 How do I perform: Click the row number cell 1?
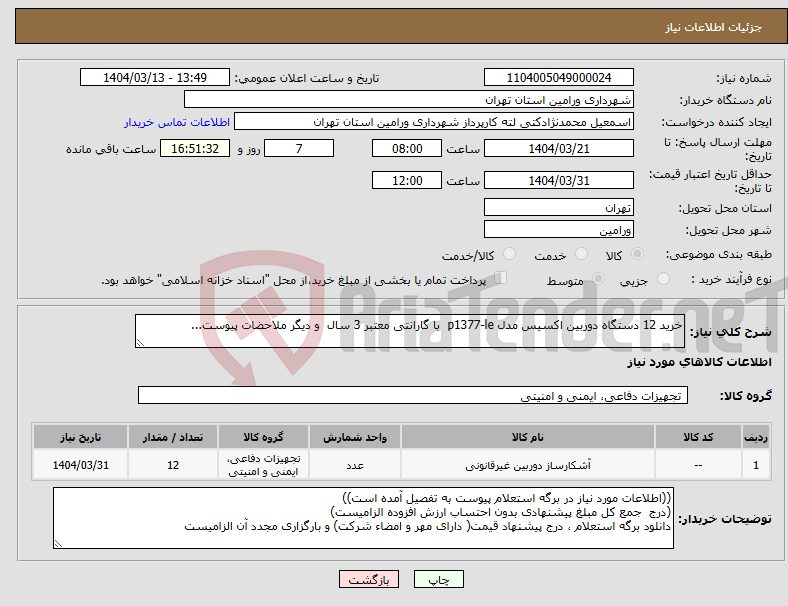[x=755, y=465]
